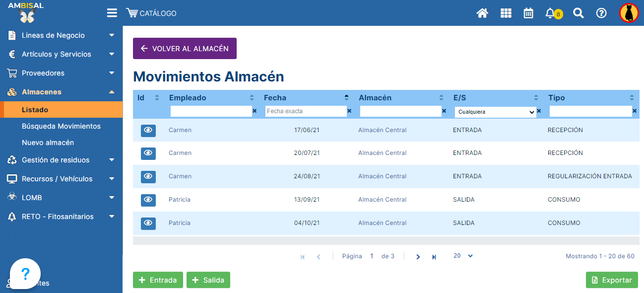The width and height of the screenshot is (644, 293).
Task: Toggle the hamburger sidebar menu
Action: click(112, 13)
